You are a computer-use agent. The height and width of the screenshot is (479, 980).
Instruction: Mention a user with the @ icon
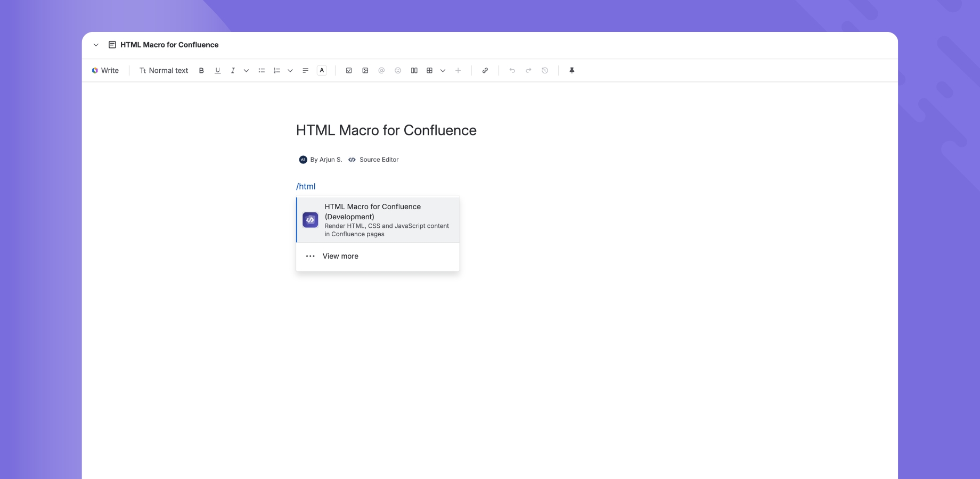tap(381, 70)
